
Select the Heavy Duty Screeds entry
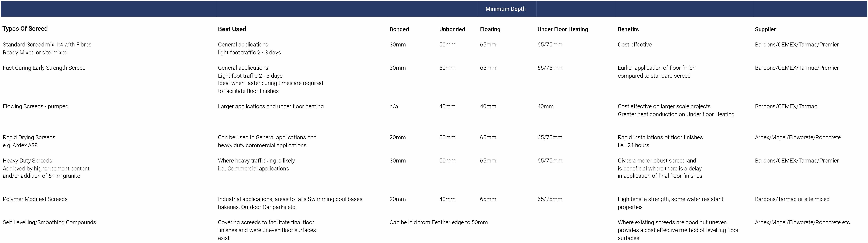pyautogui.click(x=27, y=161)
